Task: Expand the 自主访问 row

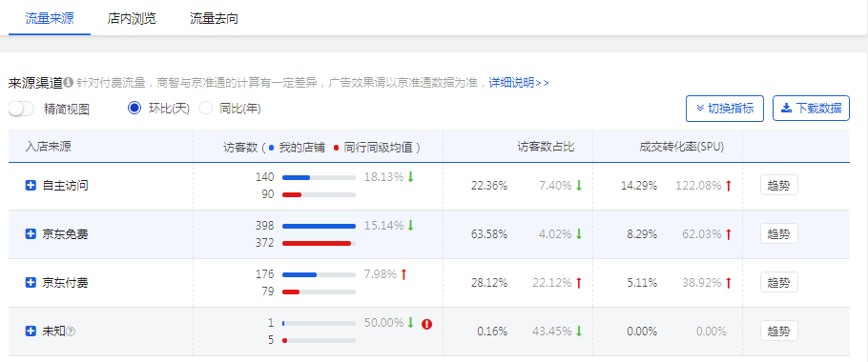Action: (31, 186)
